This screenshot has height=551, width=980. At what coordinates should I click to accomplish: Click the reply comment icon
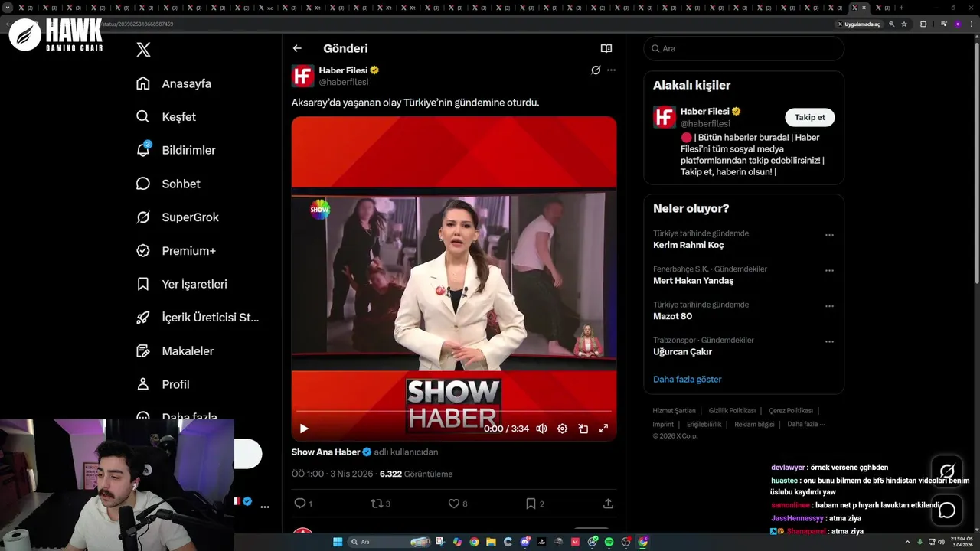click(300, 503)
